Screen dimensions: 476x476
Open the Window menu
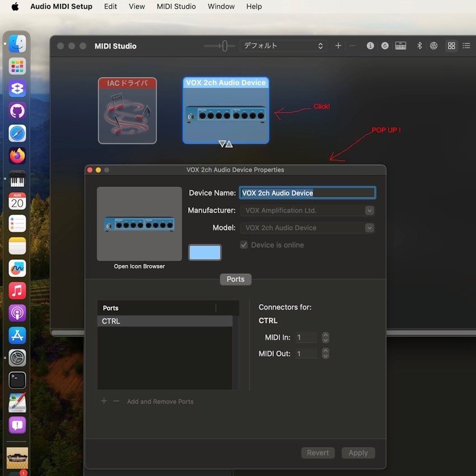(x=221, y=6)
